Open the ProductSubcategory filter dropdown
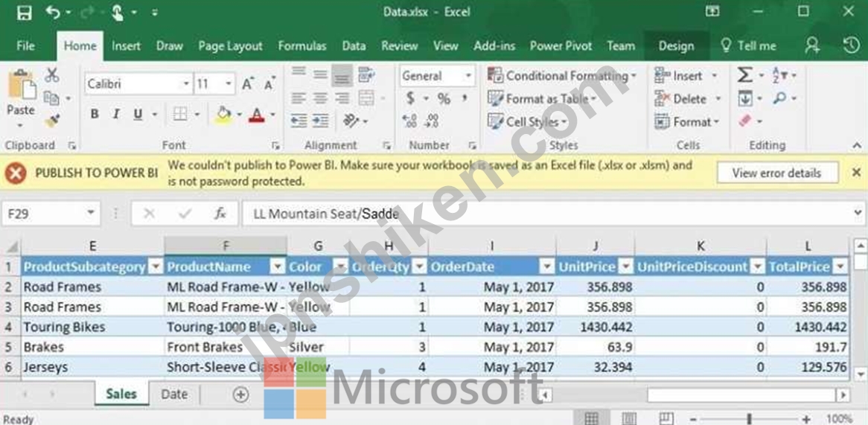 pyautogui.click(x=156, y=266)
